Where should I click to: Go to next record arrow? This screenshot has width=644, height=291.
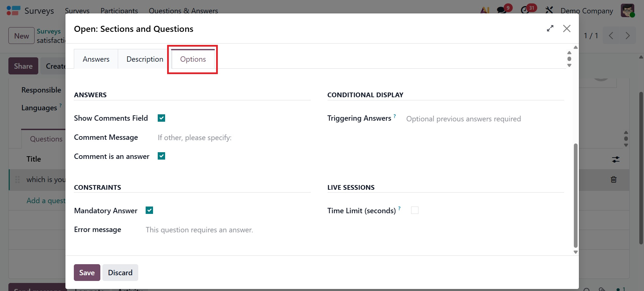point(628,36)
